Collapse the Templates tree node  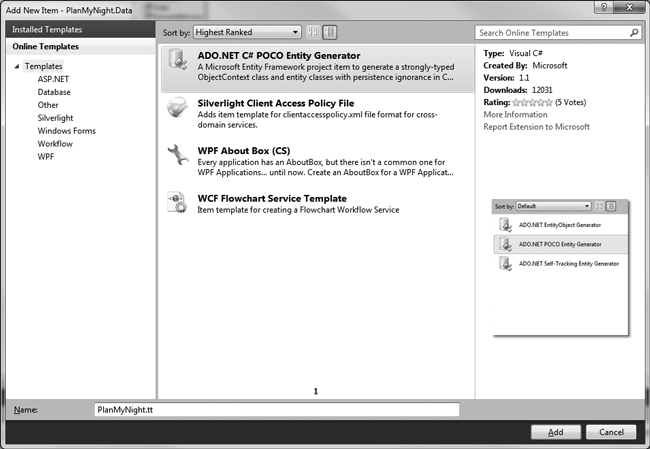pyautogui.click(x=17, y=66)
